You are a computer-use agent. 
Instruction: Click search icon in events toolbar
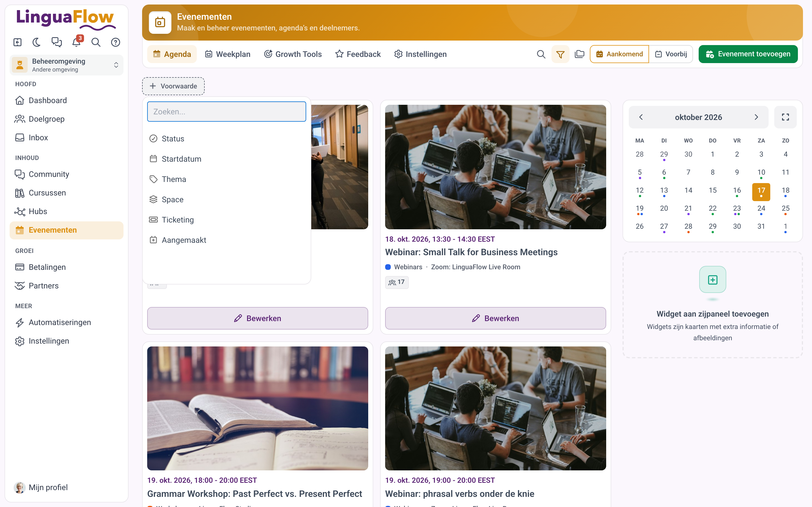click(541, 54)
